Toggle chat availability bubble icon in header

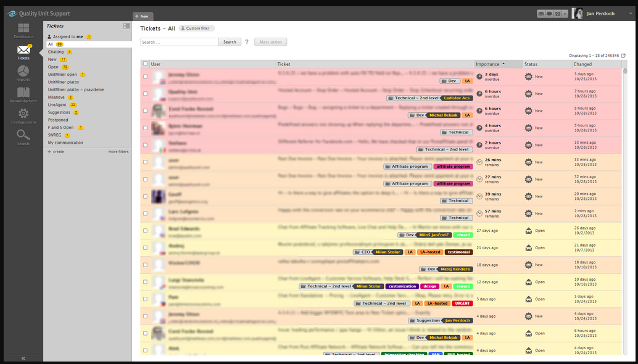click(x=549, y=14)
